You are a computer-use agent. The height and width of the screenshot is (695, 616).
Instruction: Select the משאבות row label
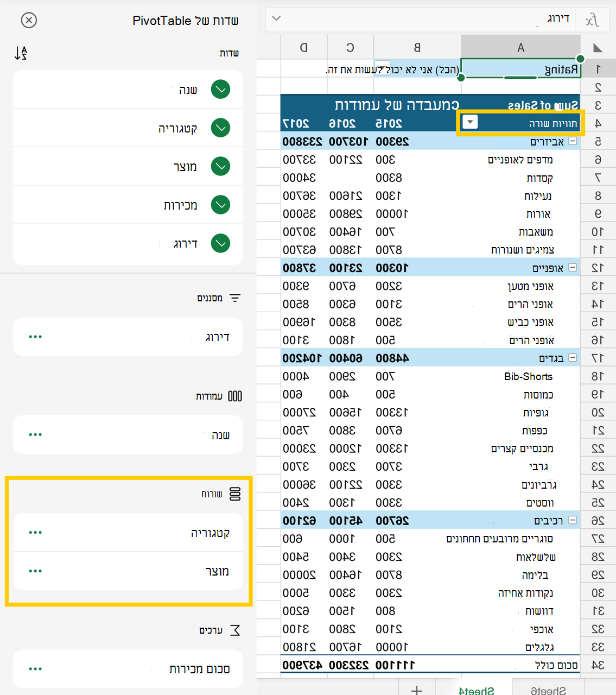[x=536, y=232]
